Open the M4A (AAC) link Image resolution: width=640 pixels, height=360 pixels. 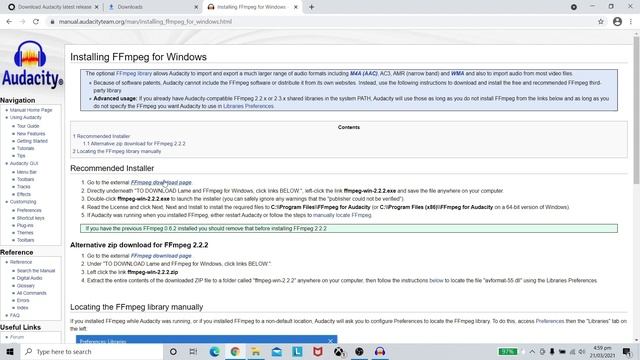pos(363,73)
